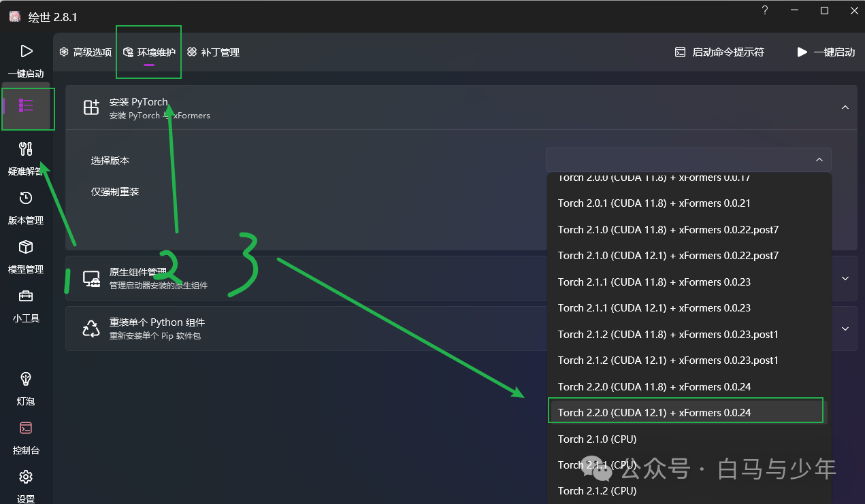This screenshot has height=504, width=865.
Task: Click the 安装 PyTorch grid-plus icon
Action: click(91, 107)
